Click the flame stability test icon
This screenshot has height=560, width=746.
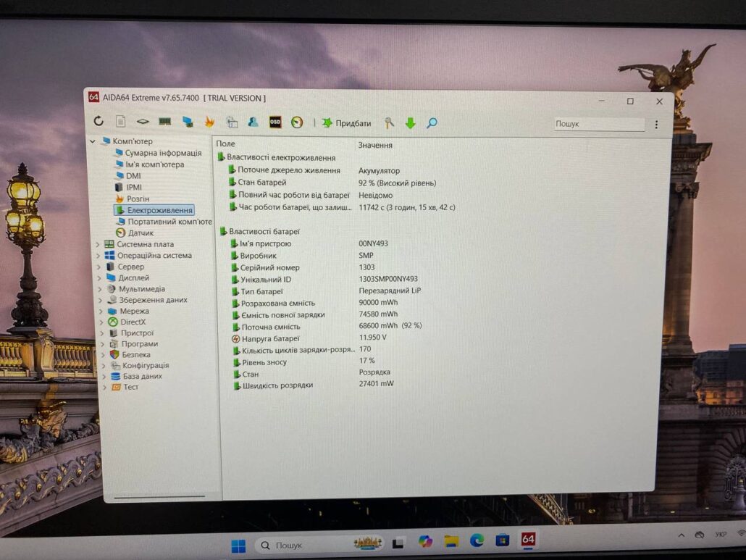coord(209,122)
